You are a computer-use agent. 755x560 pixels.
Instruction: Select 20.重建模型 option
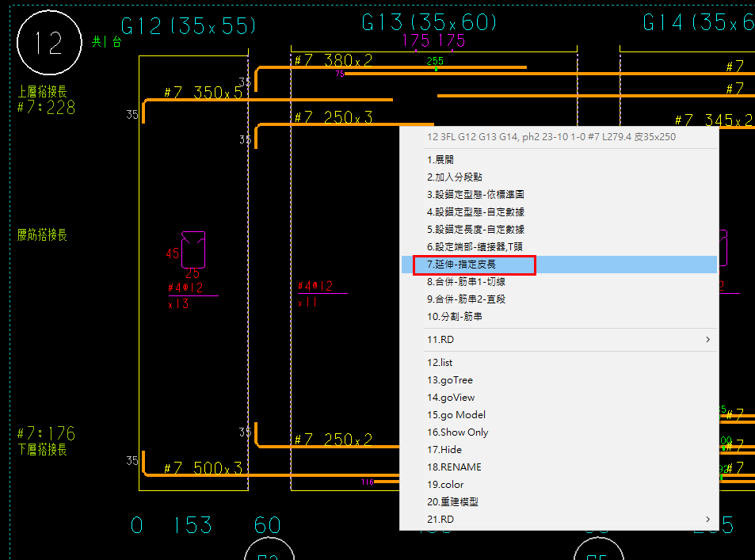pyautogui.click(x=559, y=501)
